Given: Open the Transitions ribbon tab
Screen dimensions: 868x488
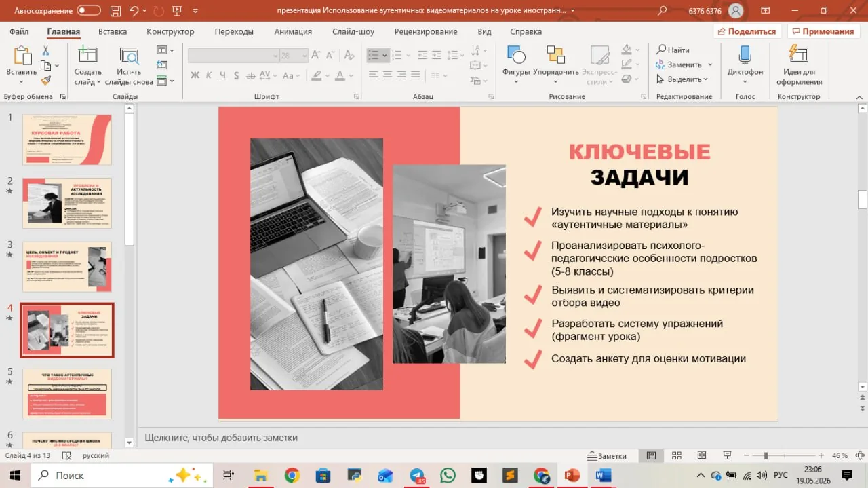Looking at the screenshot, I should 234,31.
